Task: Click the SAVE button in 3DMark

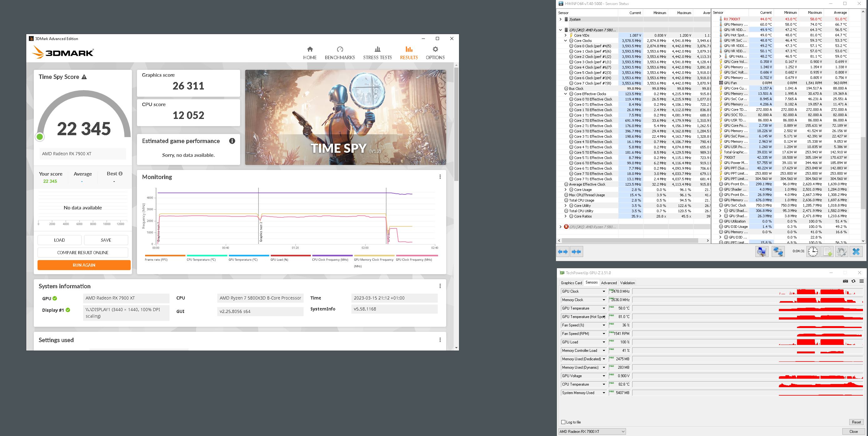Action: (106, 240)
